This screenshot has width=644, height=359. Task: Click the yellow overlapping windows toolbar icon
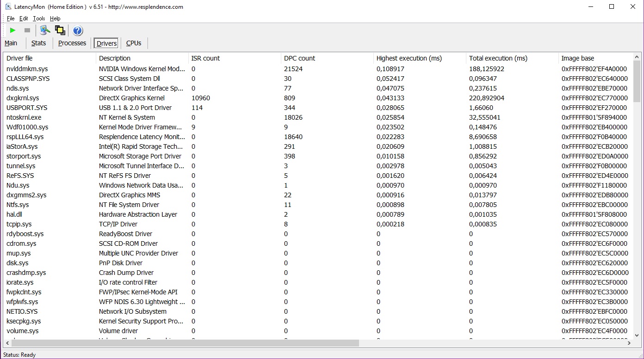click(x=60, y=30)
